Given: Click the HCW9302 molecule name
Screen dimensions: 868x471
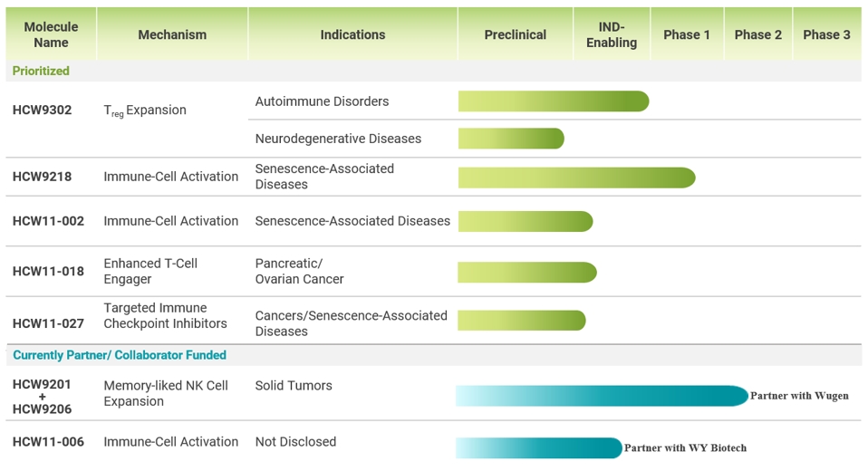Looking at the screenshot, I should click(x=42, y=110).
